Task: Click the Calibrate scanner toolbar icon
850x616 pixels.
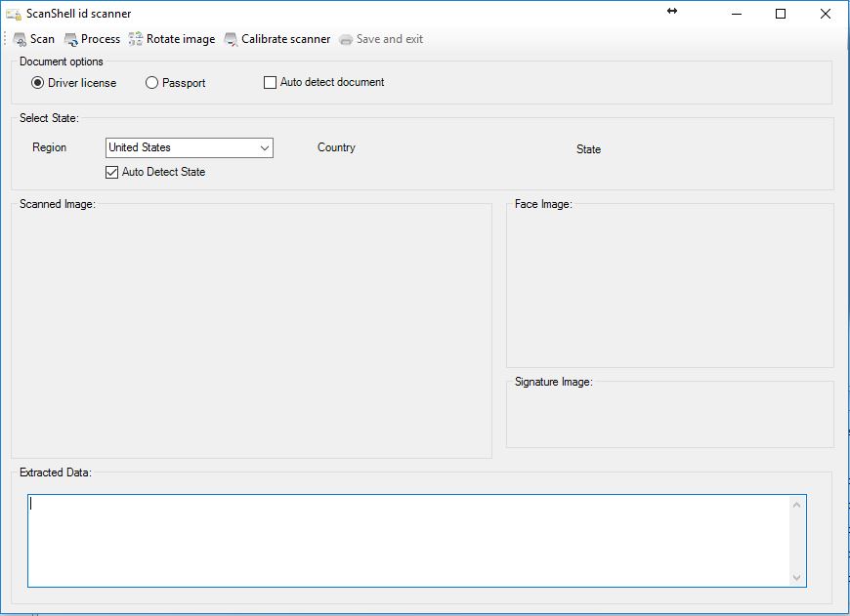Action: coord(231,40)
